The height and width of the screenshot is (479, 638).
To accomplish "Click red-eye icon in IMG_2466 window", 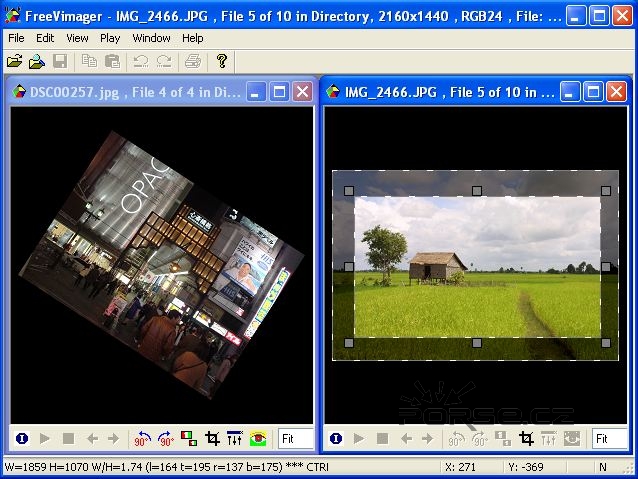I will [x=572, y=438].
